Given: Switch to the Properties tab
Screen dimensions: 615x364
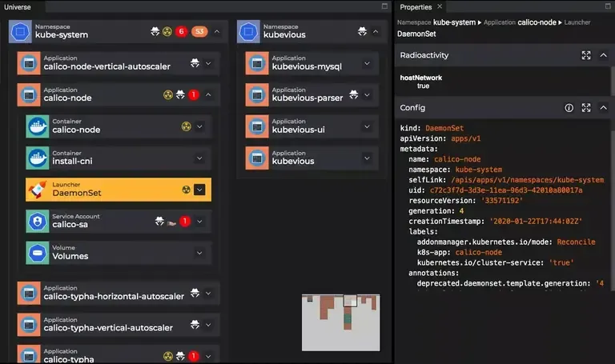Looking at the screenshot, I should pos(416,7).
